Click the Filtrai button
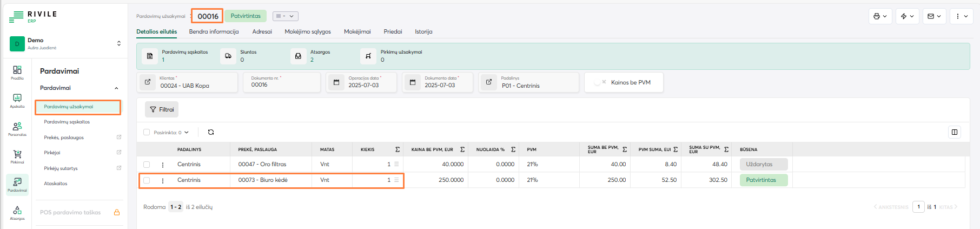 coord(162,109)
